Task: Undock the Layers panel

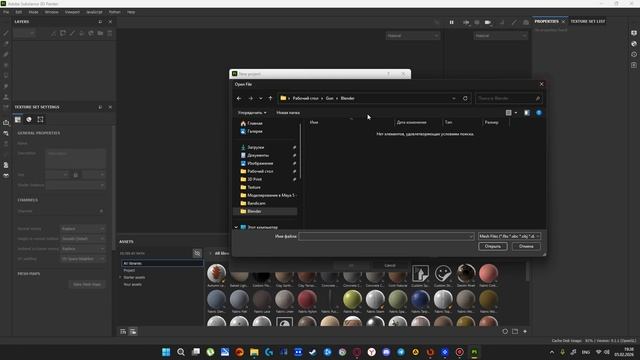Action: point(100,22)
